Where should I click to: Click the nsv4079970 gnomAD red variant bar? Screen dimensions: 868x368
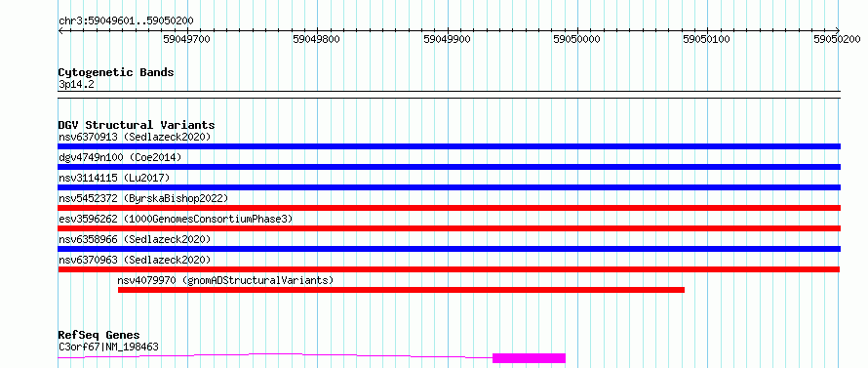coord(402,290)
